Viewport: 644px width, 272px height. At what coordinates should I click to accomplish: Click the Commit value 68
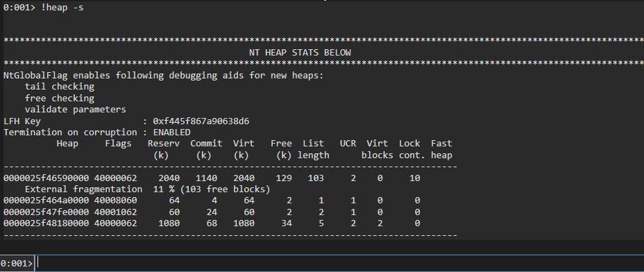[x=212, y=223]
